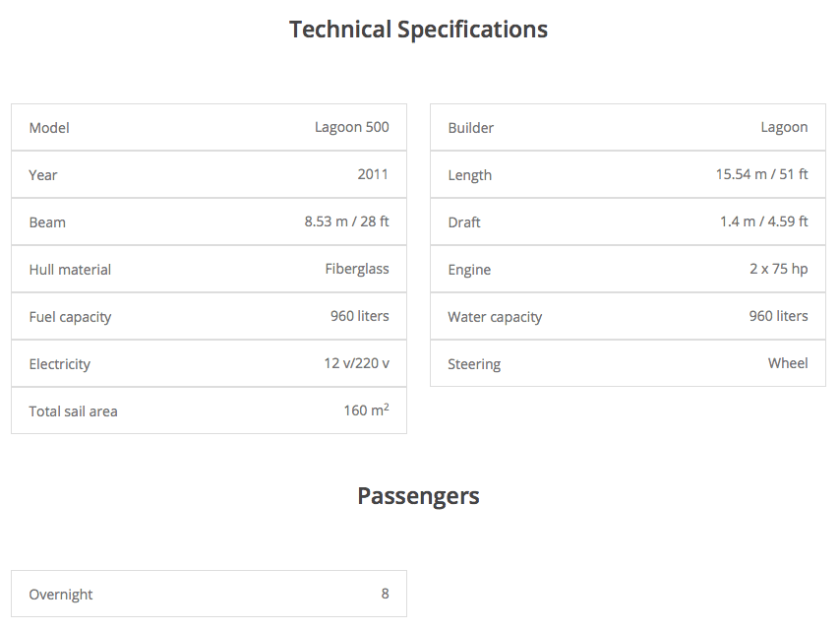Click the Wheel steering value
This screenshot has height=630, width=840.
pos(788,363)
